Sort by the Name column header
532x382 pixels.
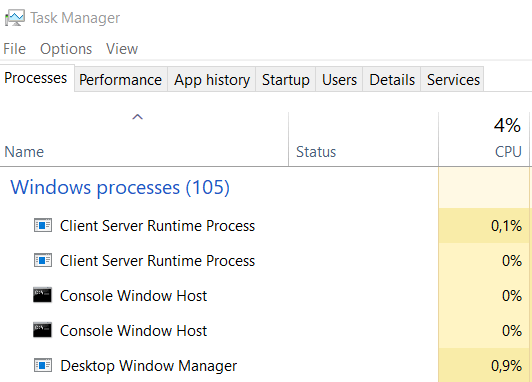[144, 139]
